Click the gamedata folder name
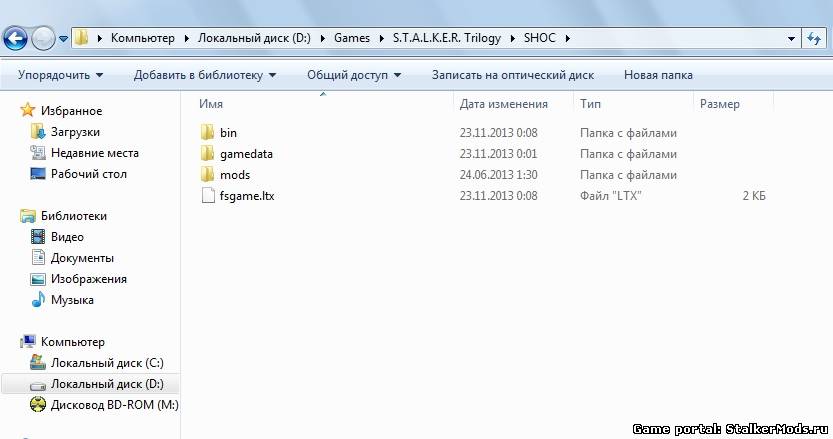The height and width of the screenshot is (439, 833). pos(246,154)
